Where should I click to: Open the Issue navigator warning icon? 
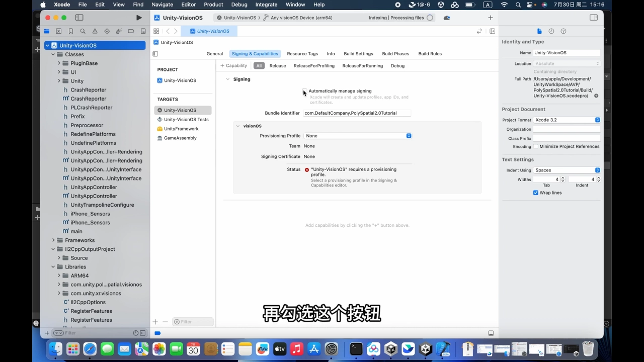coord(95,31)
